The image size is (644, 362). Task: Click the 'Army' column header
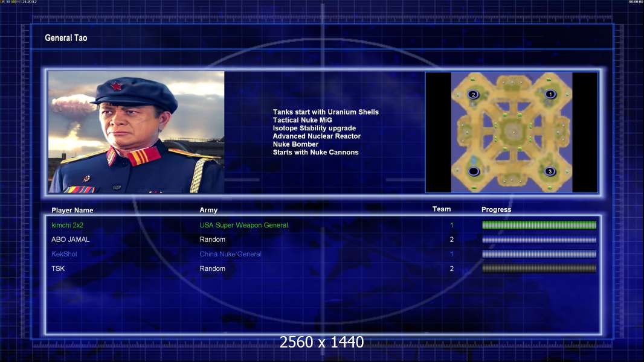coord(208,210)
